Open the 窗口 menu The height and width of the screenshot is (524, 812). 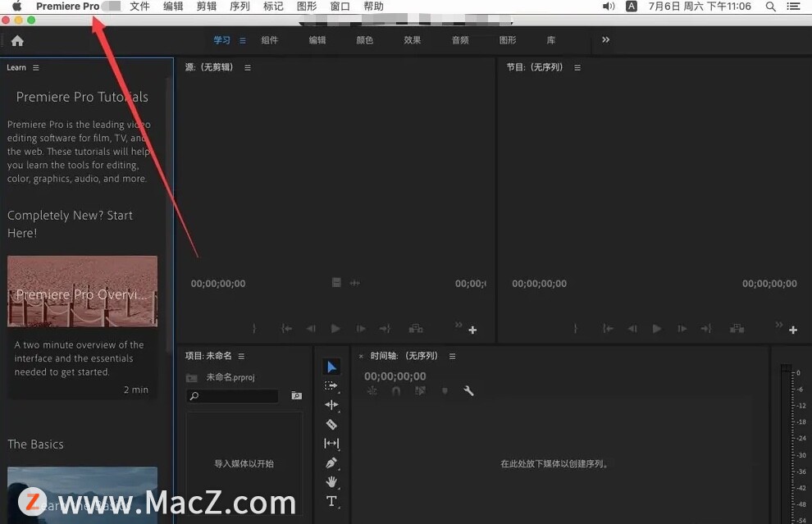tap(340, 7)
